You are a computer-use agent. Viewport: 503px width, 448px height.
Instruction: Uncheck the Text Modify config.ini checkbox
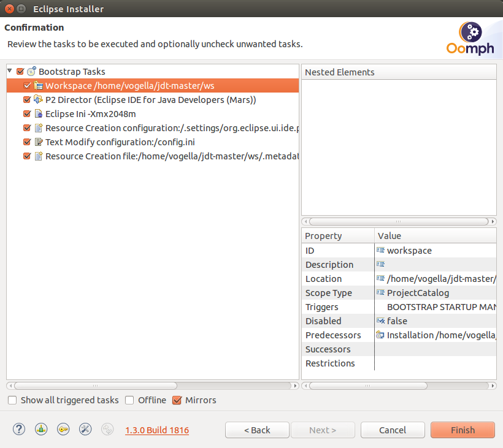(27, 142)
